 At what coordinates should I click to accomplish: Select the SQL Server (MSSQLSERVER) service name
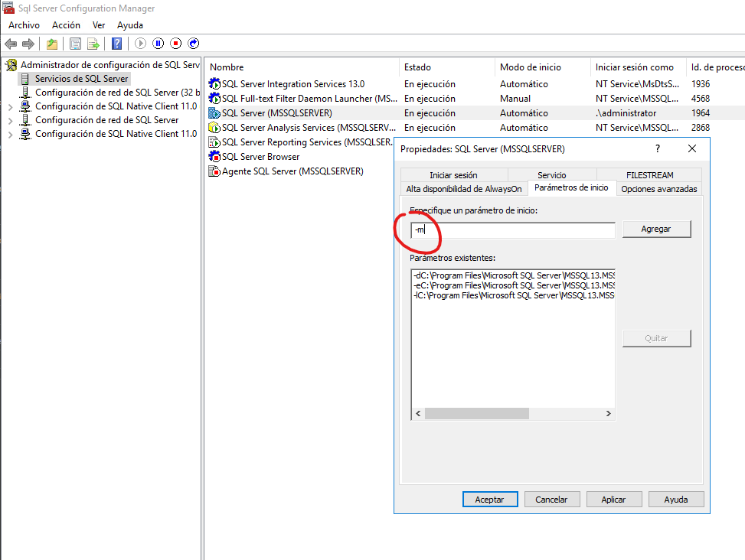277,113
